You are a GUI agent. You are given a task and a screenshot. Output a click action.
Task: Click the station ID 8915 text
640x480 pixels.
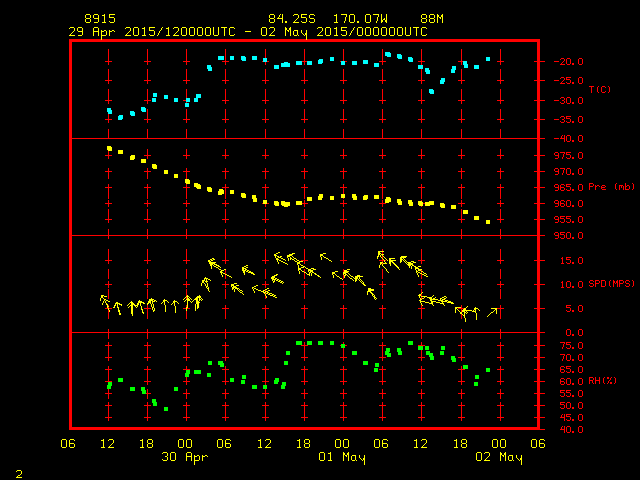tap(100, 19)
